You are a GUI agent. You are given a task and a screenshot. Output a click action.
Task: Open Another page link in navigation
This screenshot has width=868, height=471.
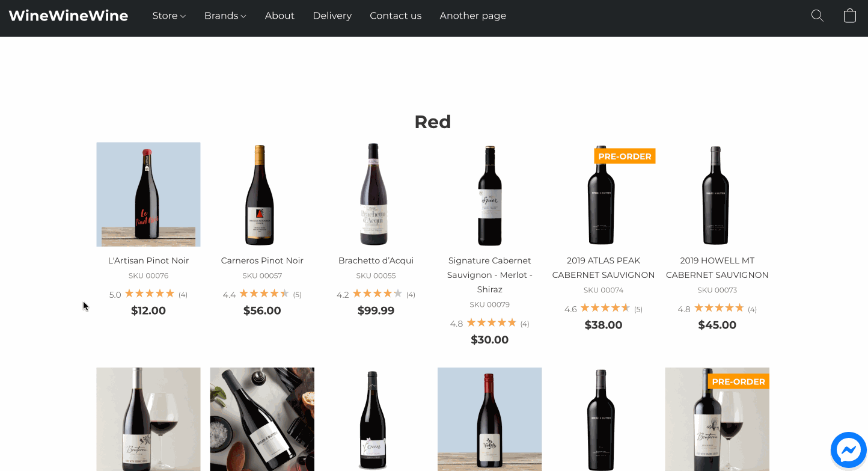(473, 16)
